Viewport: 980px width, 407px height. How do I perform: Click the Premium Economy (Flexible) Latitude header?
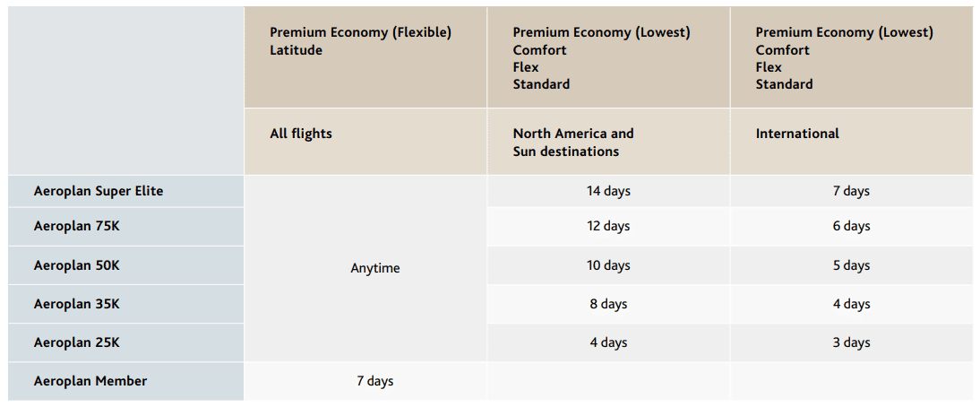[360, 41]
